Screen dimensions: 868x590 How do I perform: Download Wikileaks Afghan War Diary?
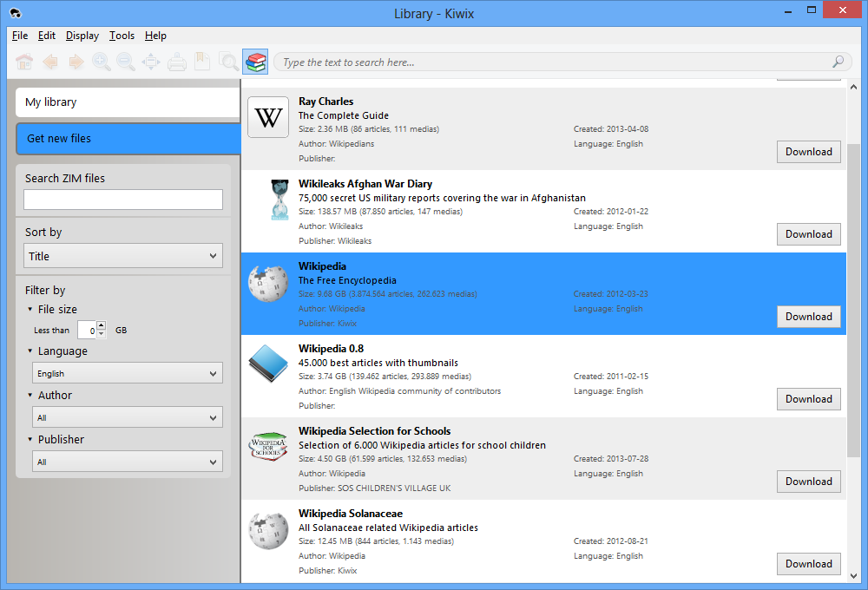(x=808, y=234)
